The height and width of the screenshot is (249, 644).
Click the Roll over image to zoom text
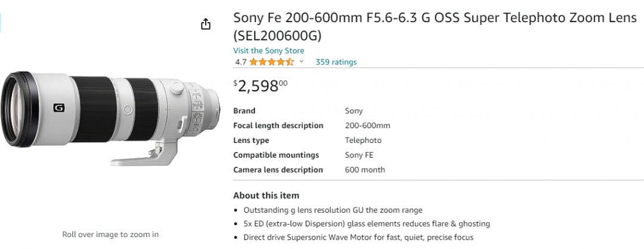click(x=110, y=234)
